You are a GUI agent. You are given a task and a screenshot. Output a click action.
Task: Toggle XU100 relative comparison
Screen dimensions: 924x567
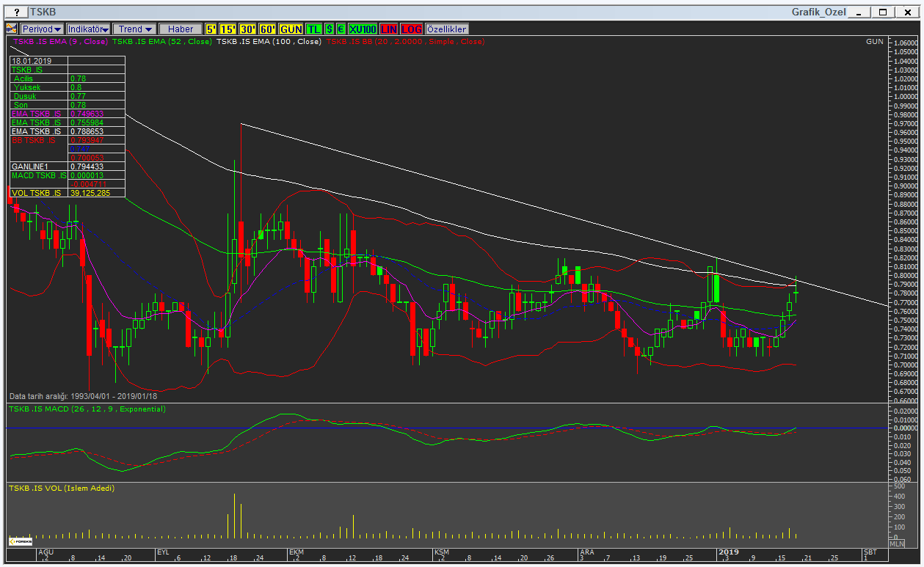click(363, 29)
